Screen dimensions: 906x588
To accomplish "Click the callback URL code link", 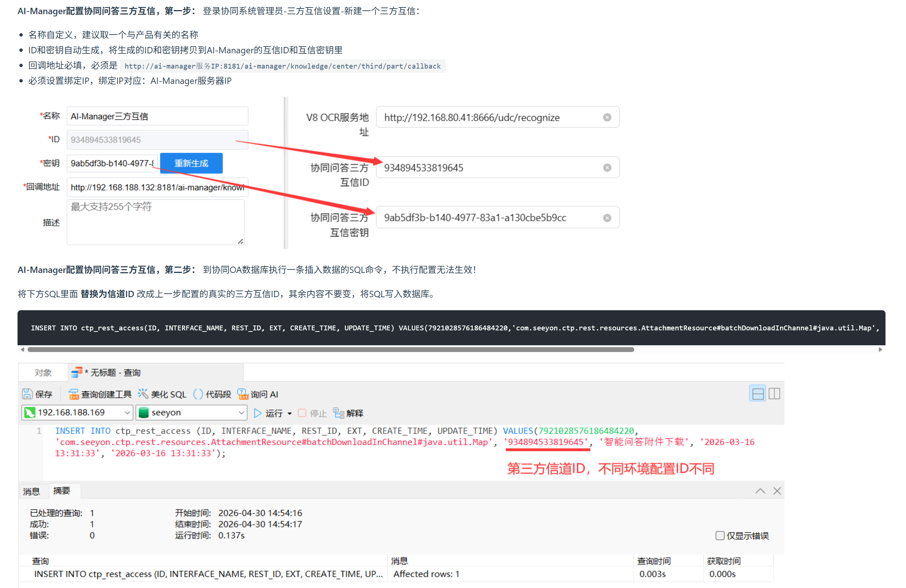I will click(x=283, y=66).
